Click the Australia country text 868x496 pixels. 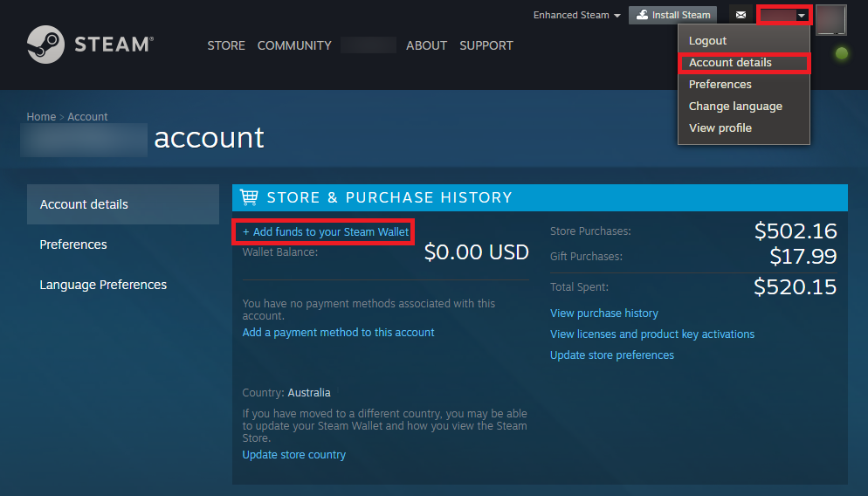coord(309,392)
